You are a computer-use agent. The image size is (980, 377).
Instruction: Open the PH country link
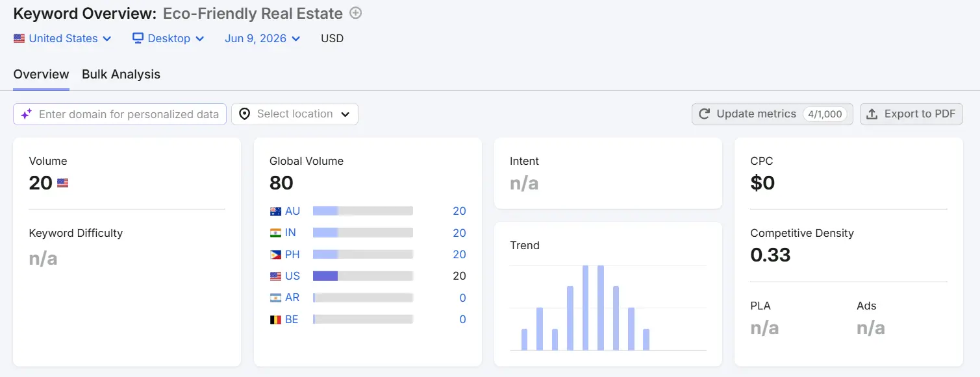pyautogui.click(x=292, y=254)
